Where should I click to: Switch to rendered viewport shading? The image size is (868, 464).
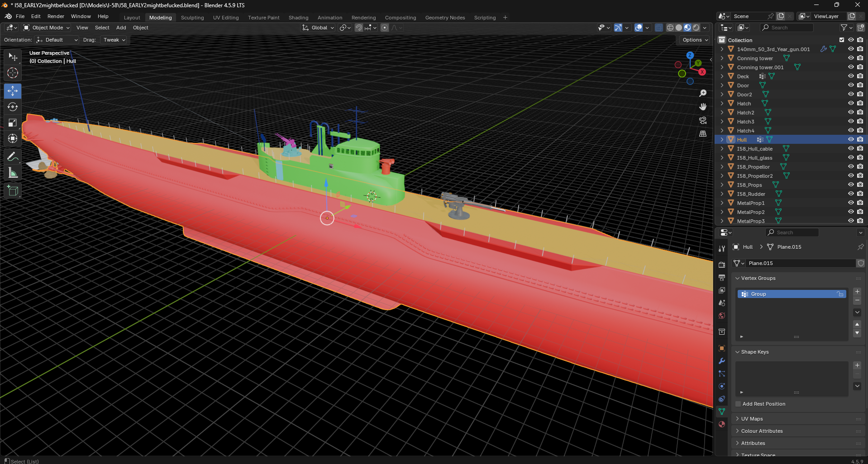(696, 28)
